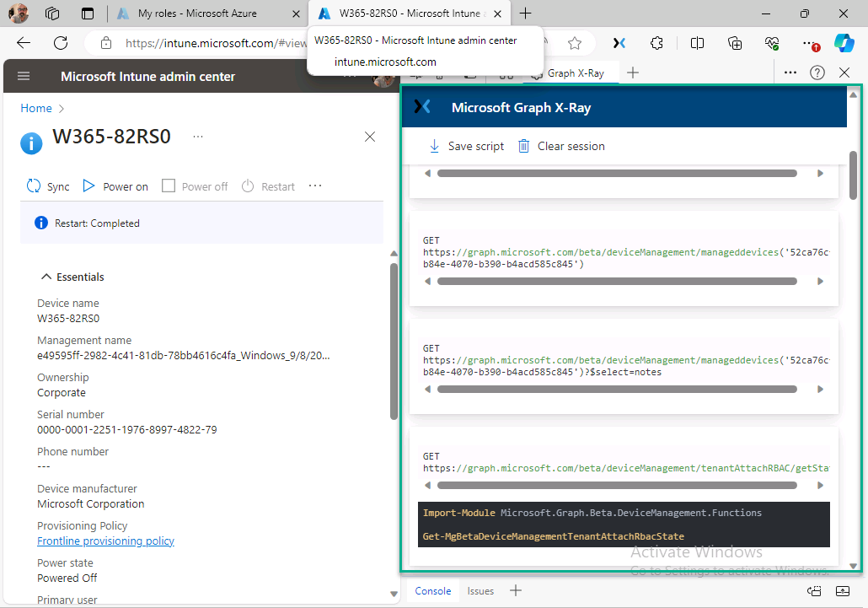
Task: Click the Restart: Completed status message
Action: pos(97,223)
